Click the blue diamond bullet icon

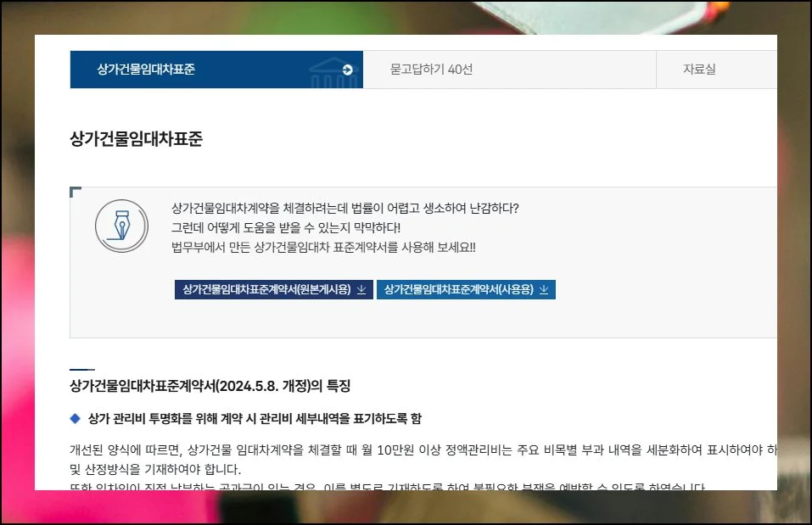point(75,419)
